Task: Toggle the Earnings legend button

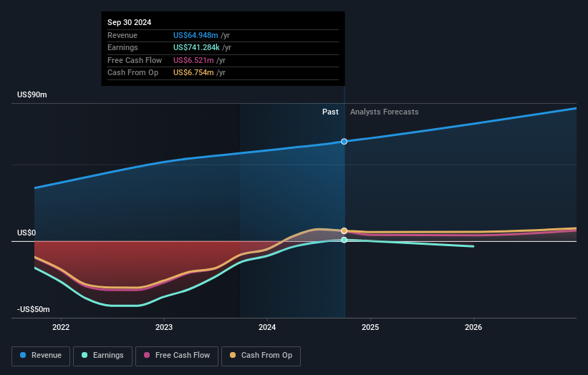Action: 102,356
